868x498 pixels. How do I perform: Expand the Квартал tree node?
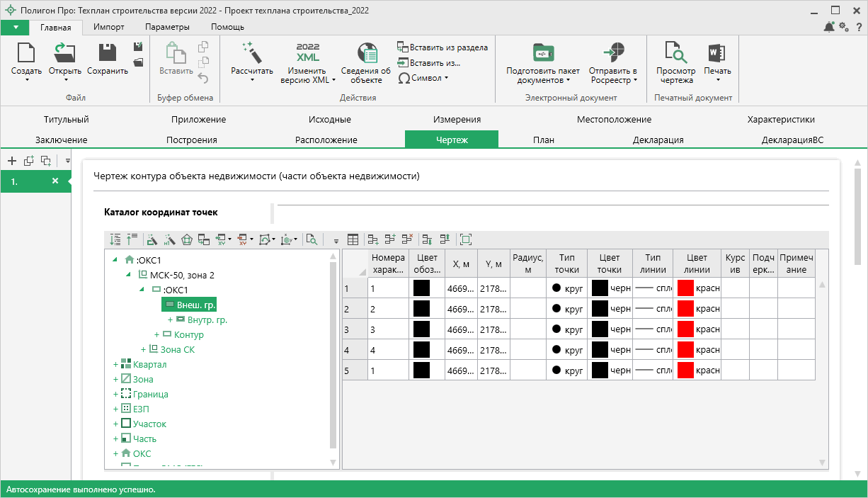[115, 365]
